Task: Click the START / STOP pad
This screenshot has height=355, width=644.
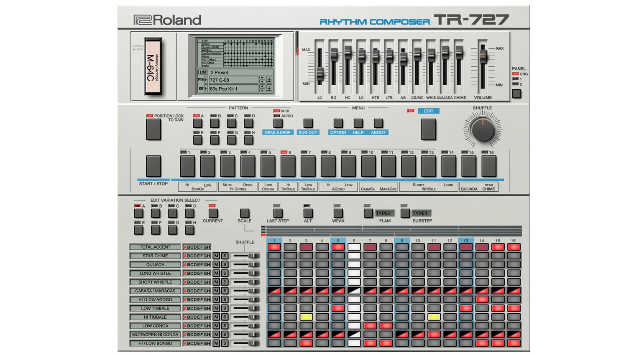Action: (x=153, y=166)
